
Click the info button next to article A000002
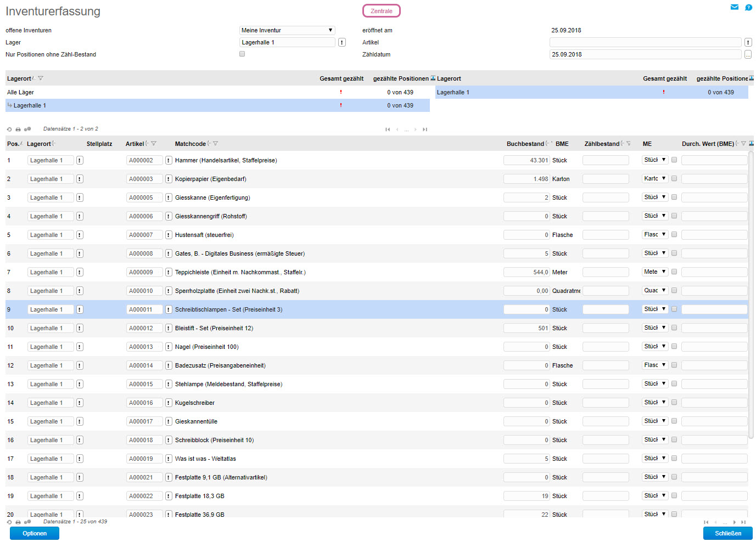pyautogui.click(x=169, y=160)
